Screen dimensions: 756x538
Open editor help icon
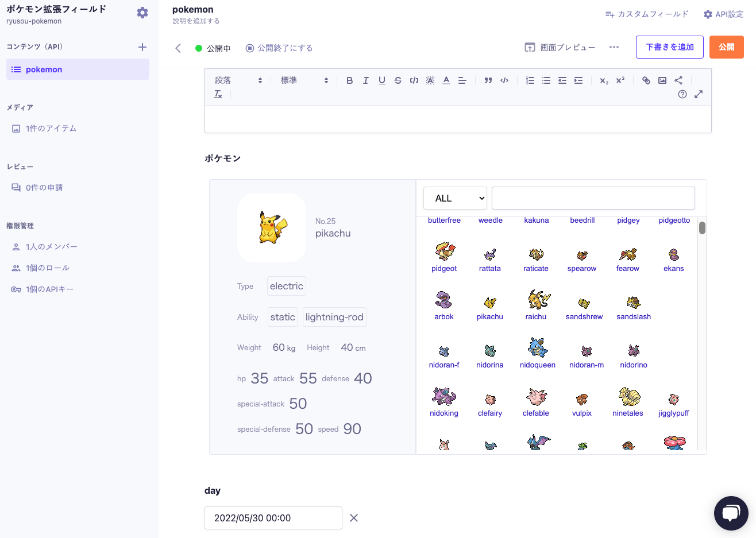click(682, 94)
